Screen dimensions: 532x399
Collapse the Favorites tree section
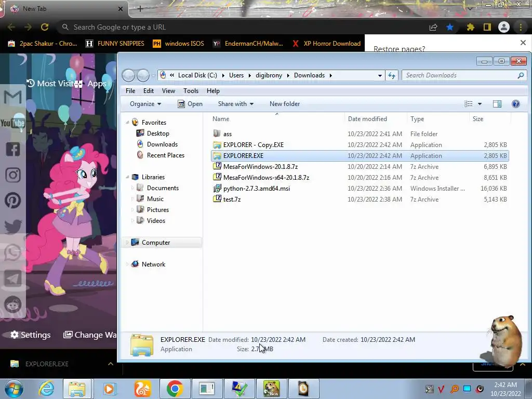pos(128,123)
